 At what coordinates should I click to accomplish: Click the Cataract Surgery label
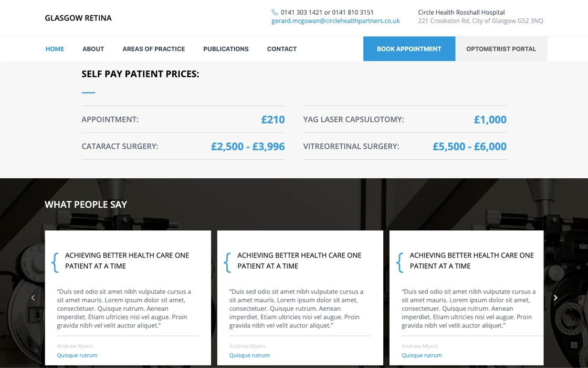[120, 147]
